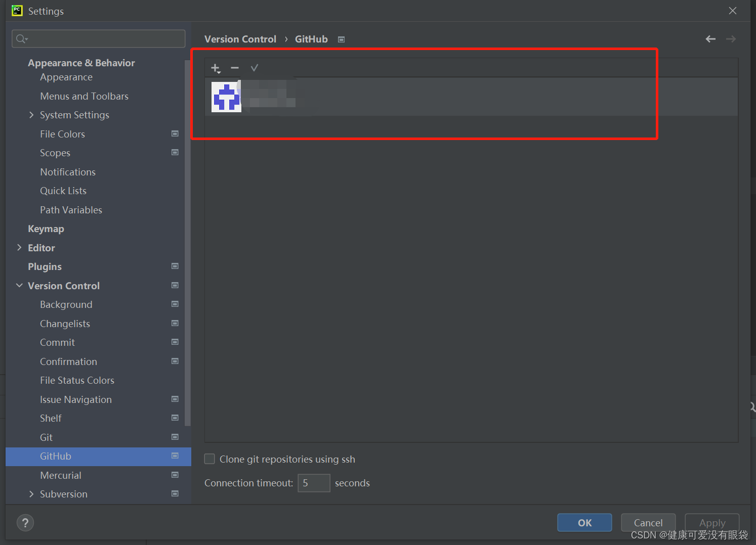Click Version Control breadcrumb link
756x545 pixels.
point(240,39)
